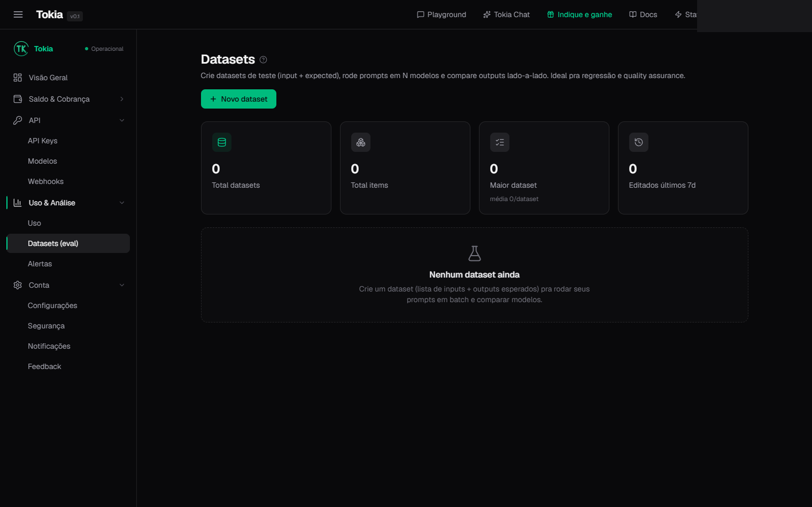Open Indique e ganhe link
This screenshot has width=812, height=507.
pyautogui.click(x=579, y=14)
